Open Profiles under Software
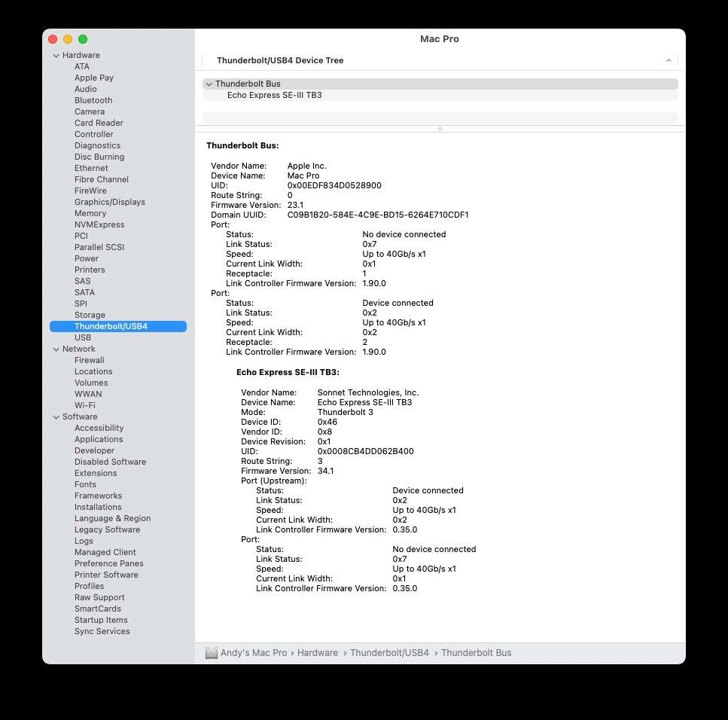728x720 pixels. [89, 586]
